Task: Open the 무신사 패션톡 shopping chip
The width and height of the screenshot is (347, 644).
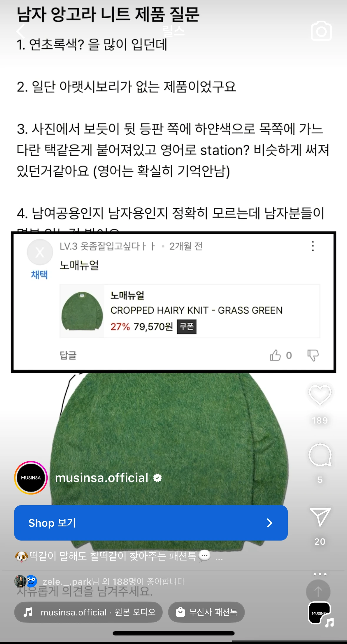Action: (206, 612)
